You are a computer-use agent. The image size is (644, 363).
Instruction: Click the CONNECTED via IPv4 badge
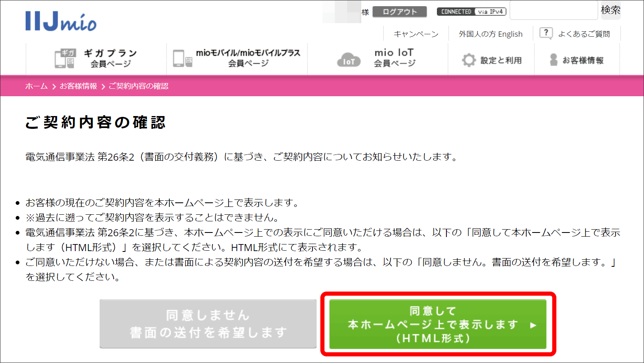click(471, 12)
